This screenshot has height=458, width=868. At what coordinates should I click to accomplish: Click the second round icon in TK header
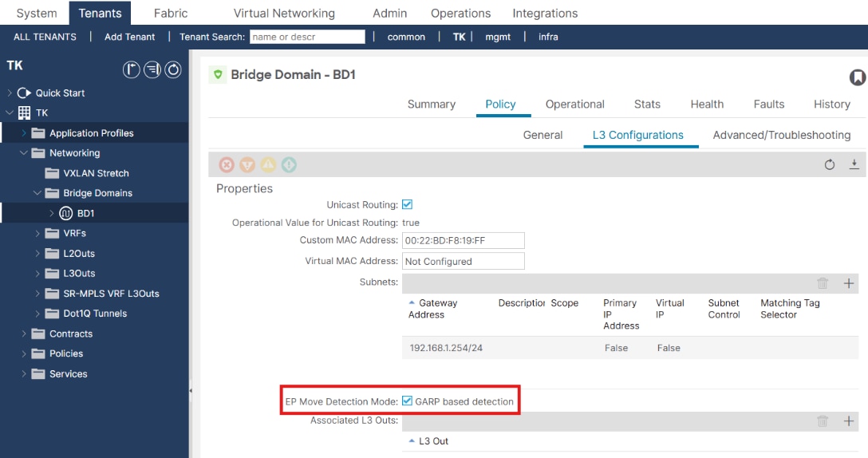pyautogui.click(x=152, y=69)
